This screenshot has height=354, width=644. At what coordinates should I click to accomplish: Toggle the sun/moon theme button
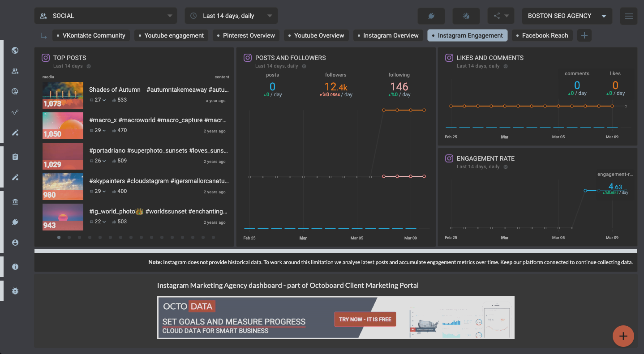coord(466,16)
